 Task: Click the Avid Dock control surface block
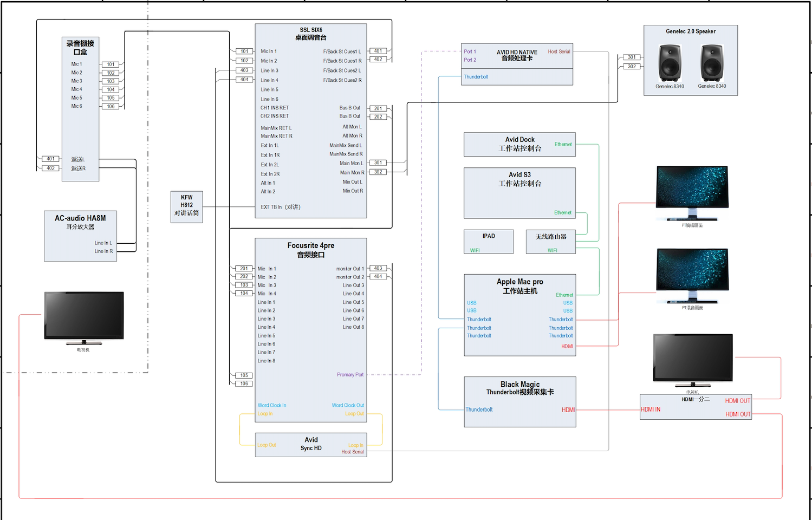[x=519, y=144]
